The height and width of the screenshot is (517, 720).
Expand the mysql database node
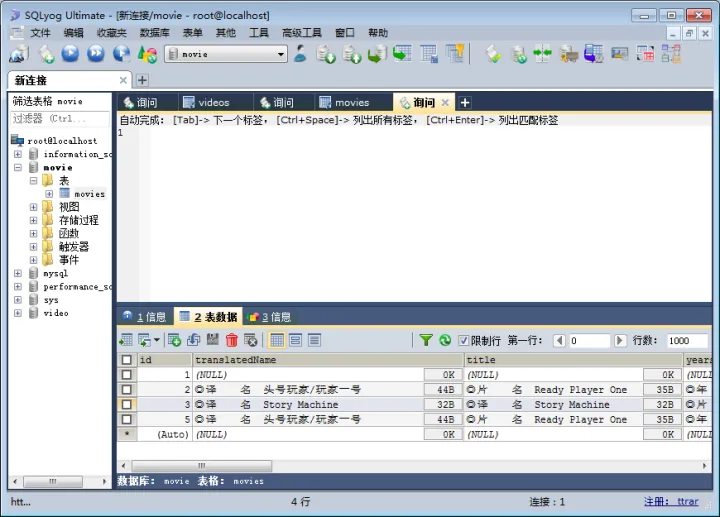coord(18,273)
